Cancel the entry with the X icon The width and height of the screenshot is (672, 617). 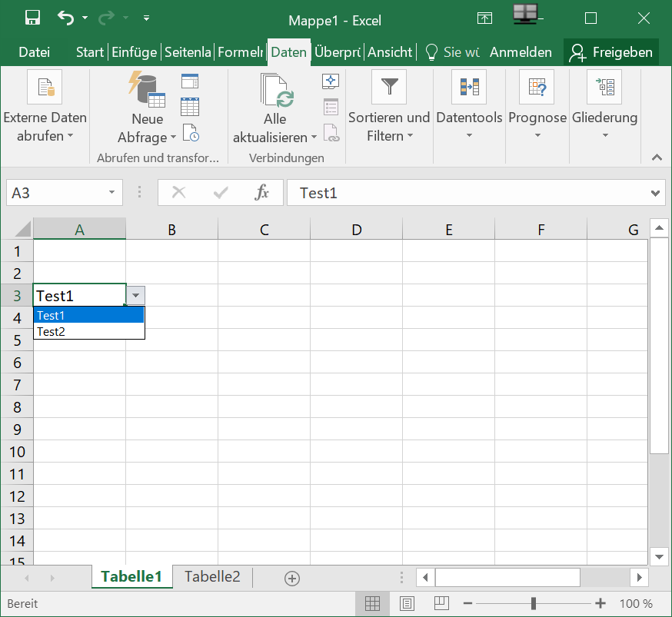click(178, 192)
